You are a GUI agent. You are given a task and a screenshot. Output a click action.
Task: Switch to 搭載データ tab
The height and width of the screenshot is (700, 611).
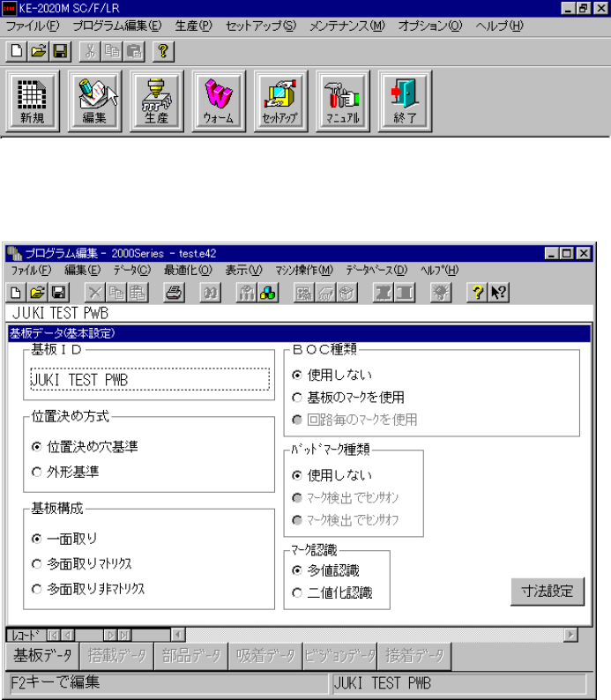pos(117,656)
